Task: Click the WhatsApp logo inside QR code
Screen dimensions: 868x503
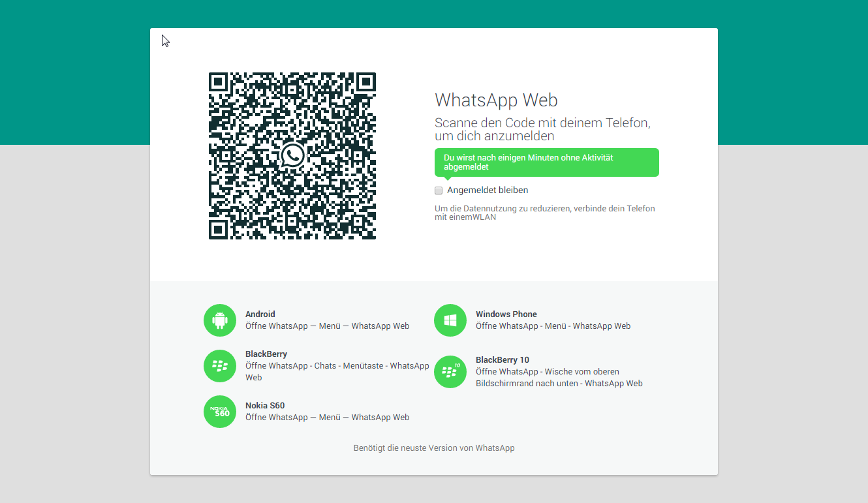Action: pos(292,156)
